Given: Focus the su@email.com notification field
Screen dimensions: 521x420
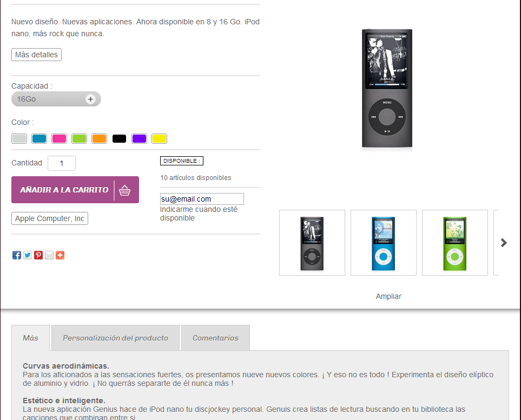Looking at the screenshot, I should tap(202, 199).
